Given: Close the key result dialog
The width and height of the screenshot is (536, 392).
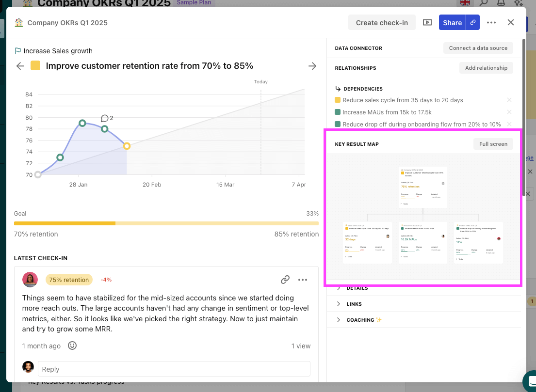Looking at the screenshot, I should 511,23.
